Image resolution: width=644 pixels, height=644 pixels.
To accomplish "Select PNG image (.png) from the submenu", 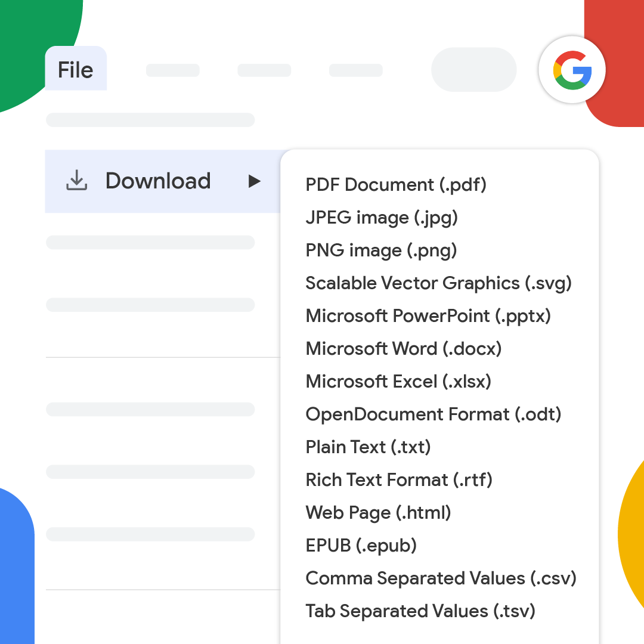I will click(380, 250).
